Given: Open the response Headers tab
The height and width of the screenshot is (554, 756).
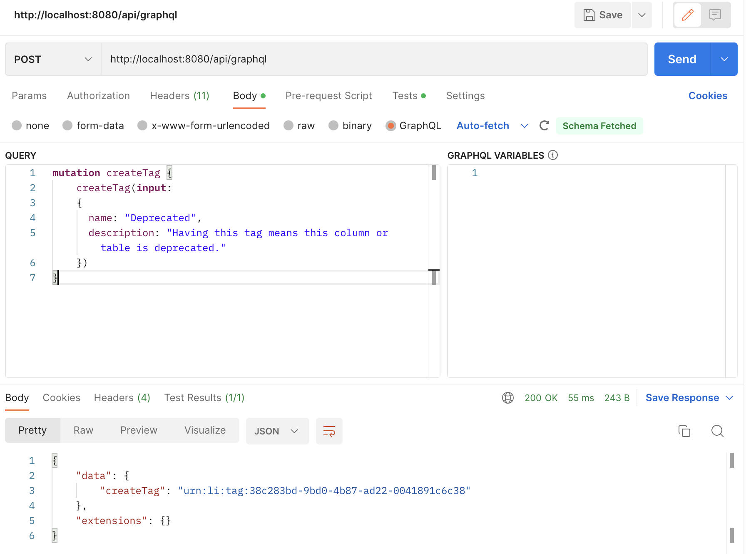Looking at the screenshot, I should (122, 398).
